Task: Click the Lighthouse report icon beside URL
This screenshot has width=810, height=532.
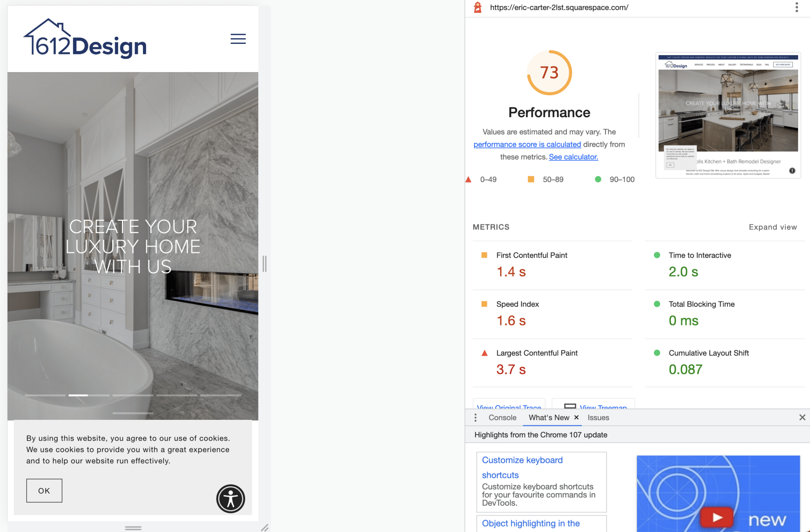Action: (478, 7)
